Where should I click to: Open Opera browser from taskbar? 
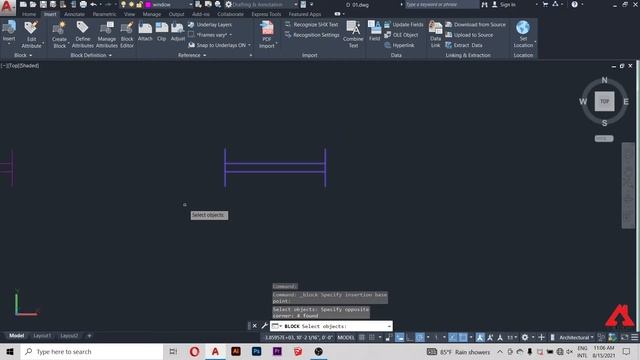194,351
